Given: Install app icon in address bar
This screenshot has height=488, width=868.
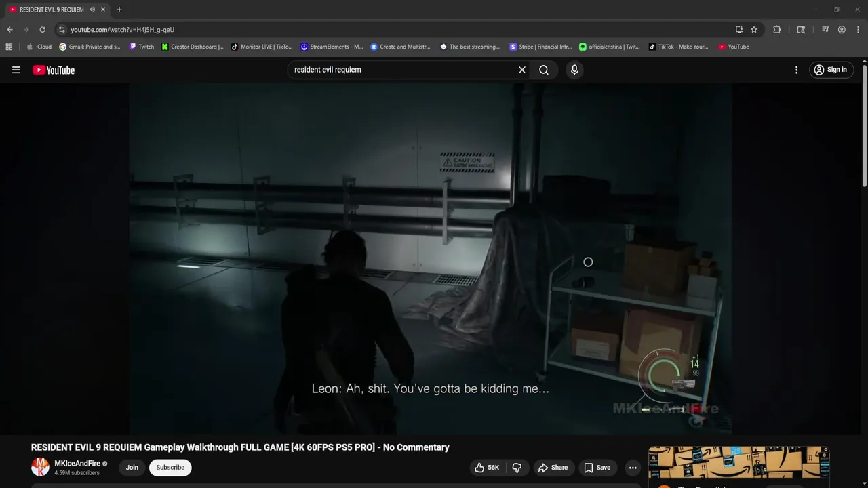Looking at the screenshot, I should 739,30.
